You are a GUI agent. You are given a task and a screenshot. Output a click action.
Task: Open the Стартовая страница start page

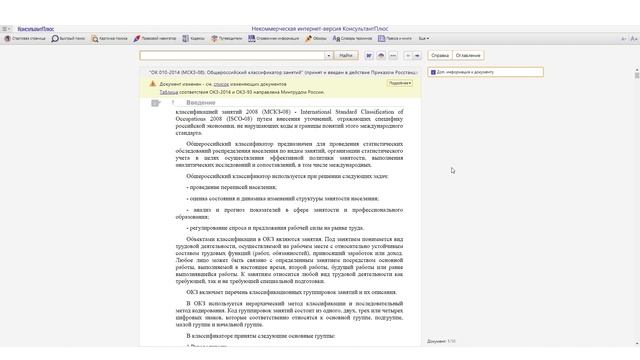pos(25,38)
